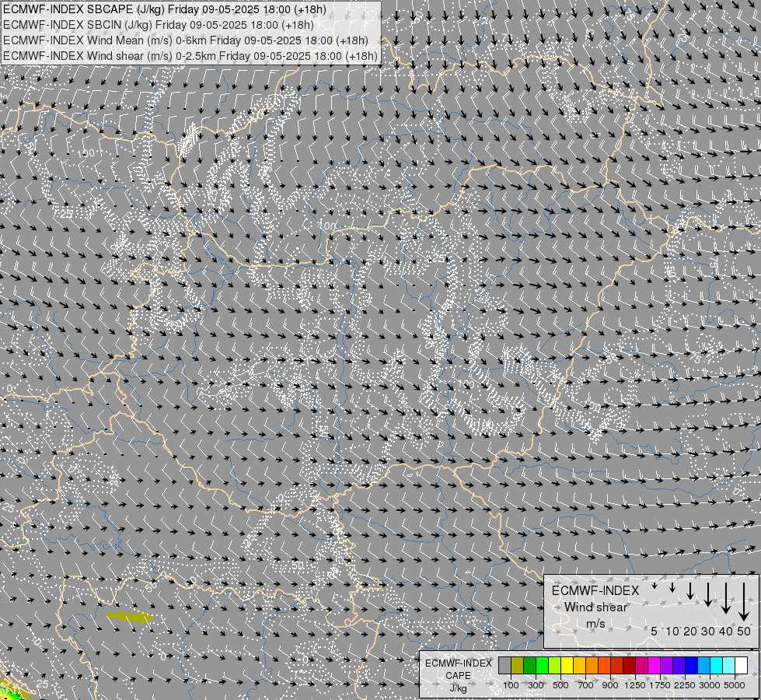Select the white CAPE legend swatch

742,666
